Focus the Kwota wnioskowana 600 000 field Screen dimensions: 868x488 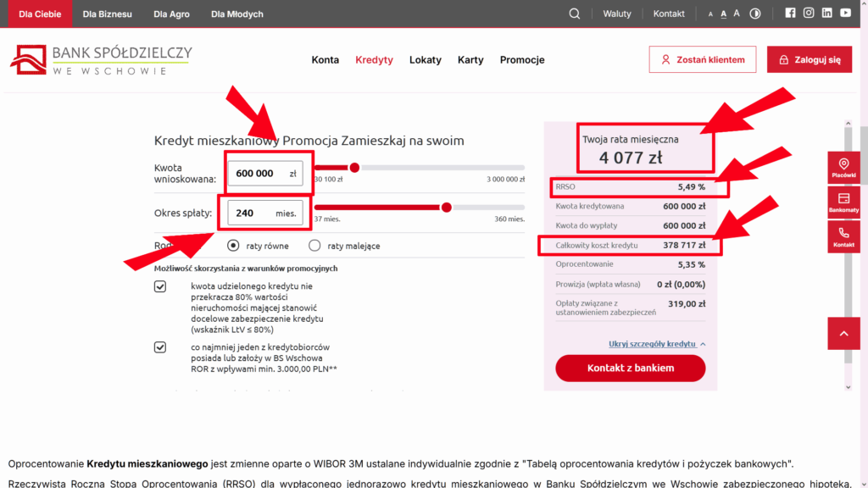coord(265,173)
